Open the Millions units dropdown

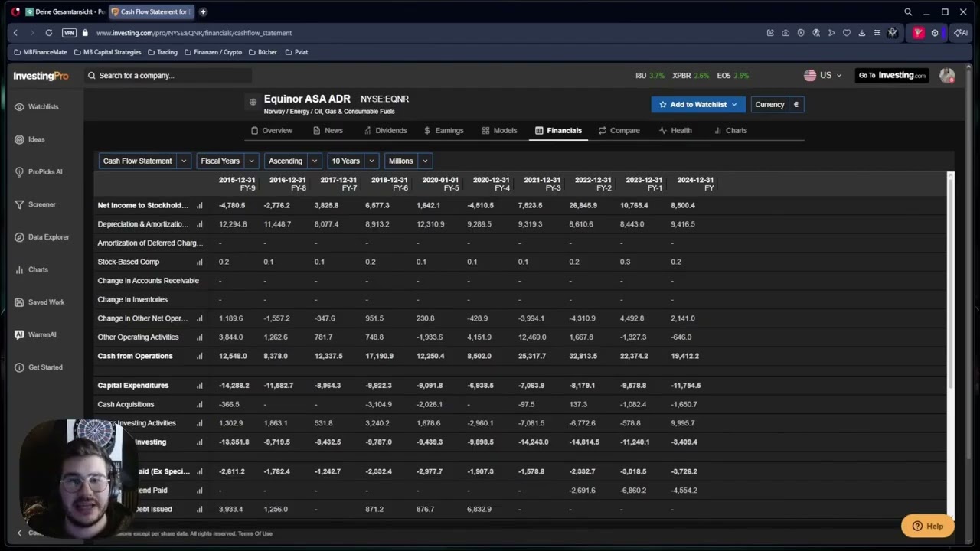pos(407,161)
